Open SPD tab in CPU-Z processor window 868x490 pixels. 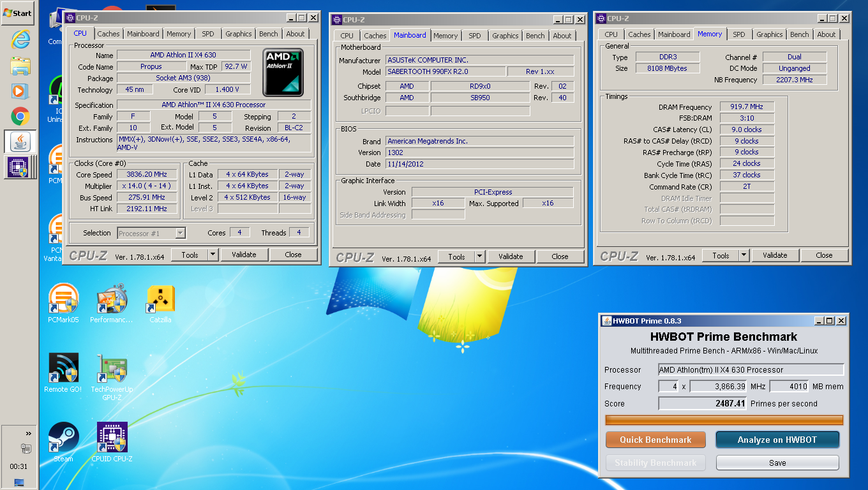click(208, 34)
